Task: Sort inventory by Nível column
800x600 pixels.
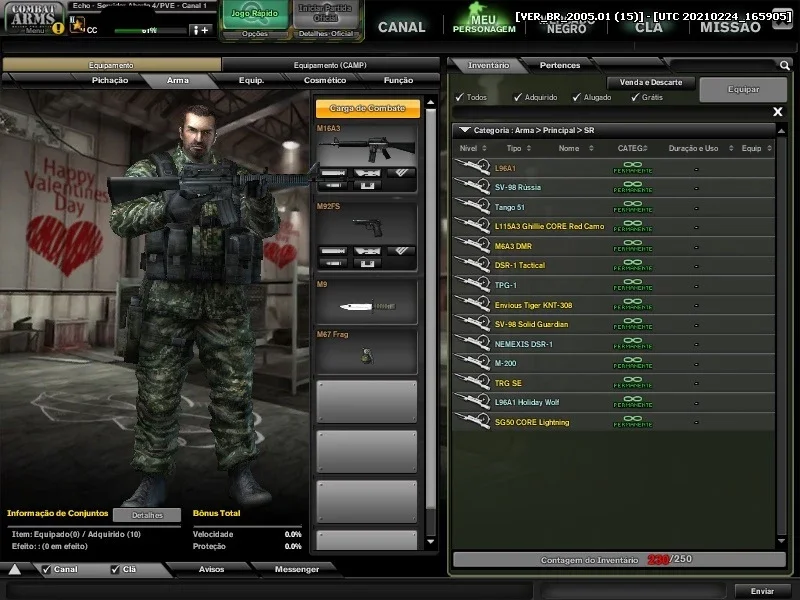Action: pos(473,148)
